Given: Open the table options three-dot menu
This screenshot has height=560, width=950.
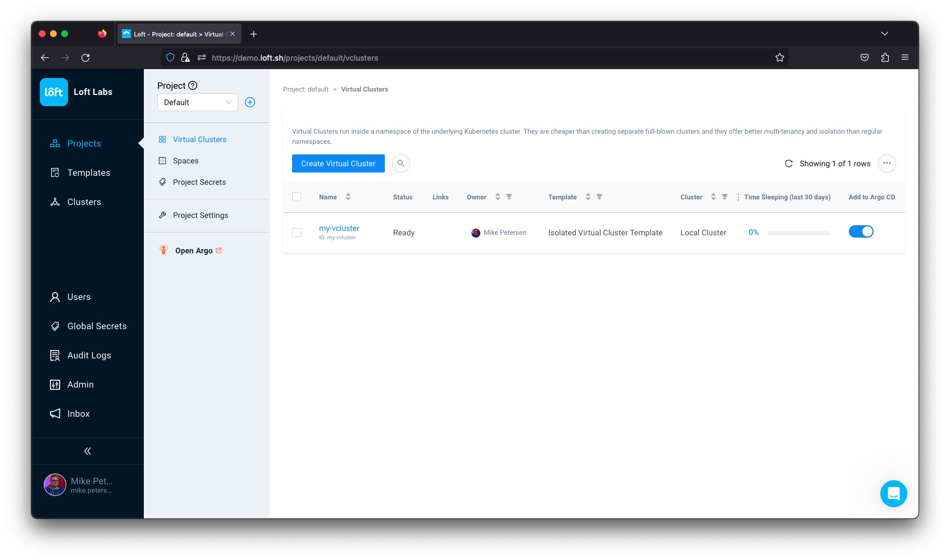Looking at the screenshot, I should click(887, 163).
